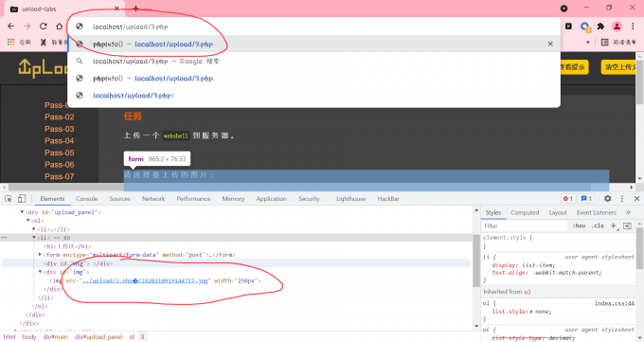Open DevTools more options menu
Viewport: 644px width, 342px height.
coord(622,199)
